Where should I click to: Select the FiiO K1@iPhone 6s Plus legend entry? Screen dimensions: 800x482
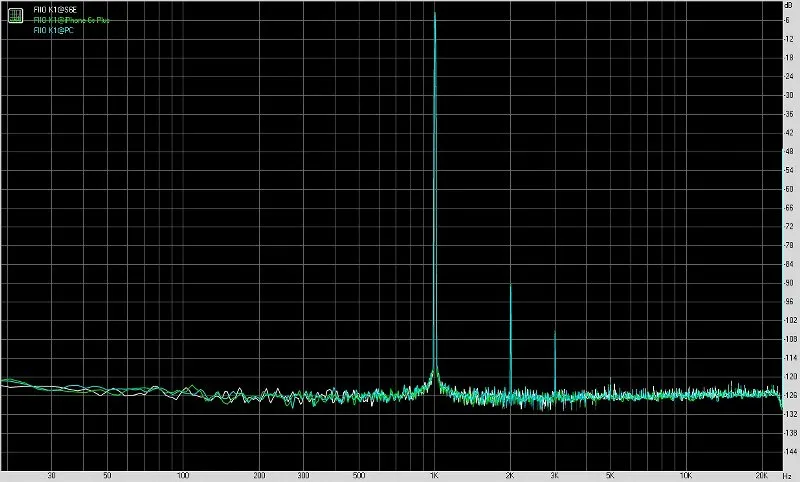tap(71, 20)
